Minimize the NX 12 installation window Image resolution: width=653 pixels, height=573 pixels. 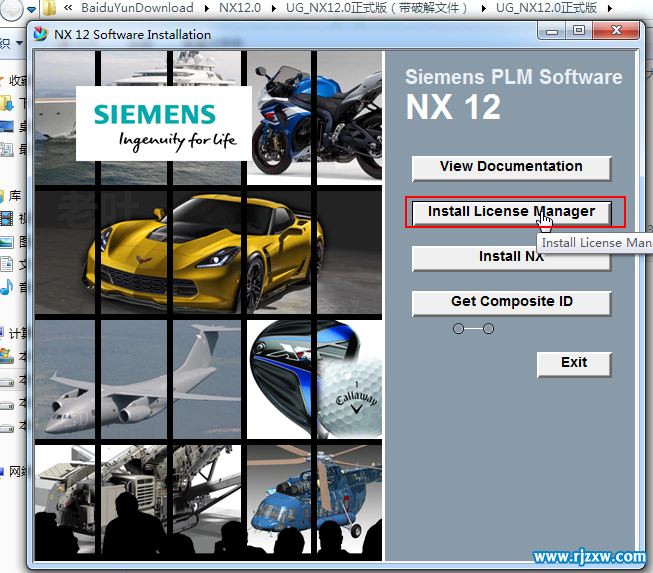click(552, 31)
